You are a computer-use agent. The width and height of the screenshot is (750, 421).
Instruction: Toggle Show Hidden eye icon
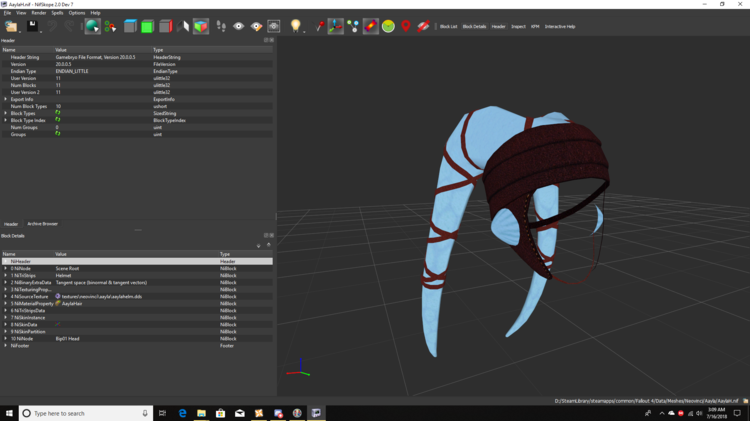coord(238,26)
